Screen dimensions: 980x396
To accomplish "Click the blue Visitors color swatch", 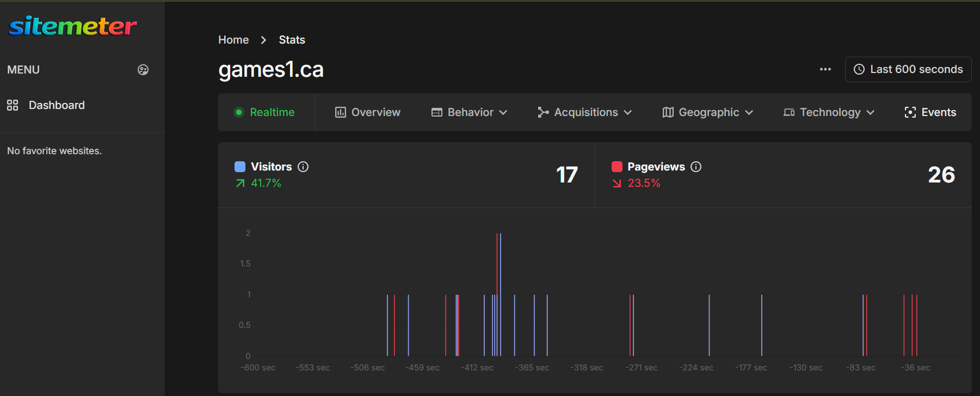I will tap(240, 167).
